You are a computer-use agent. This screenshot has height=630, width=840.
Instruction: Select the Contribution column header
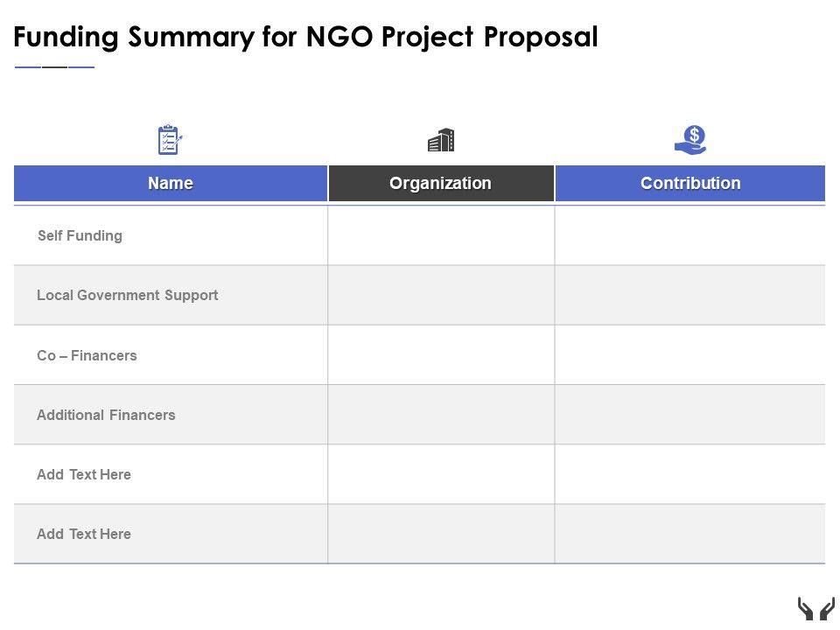pos(690,184)
